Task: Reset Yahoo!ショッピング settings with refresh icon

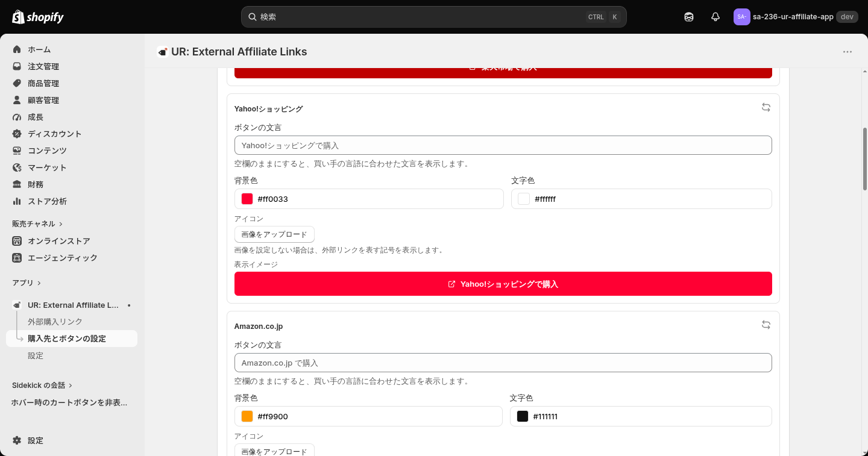Action: click(x=766, y=107)
